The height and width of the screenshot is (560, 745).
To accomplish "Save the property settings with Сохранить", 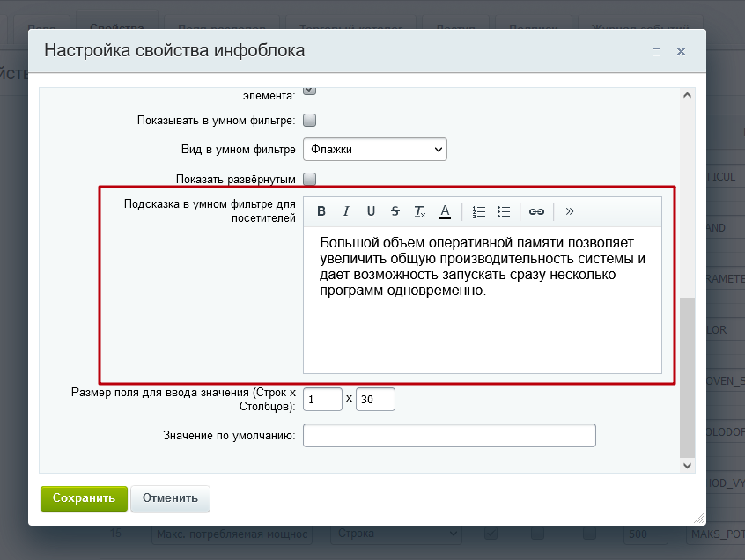I will pyautogui.click(x=84, y=498).
